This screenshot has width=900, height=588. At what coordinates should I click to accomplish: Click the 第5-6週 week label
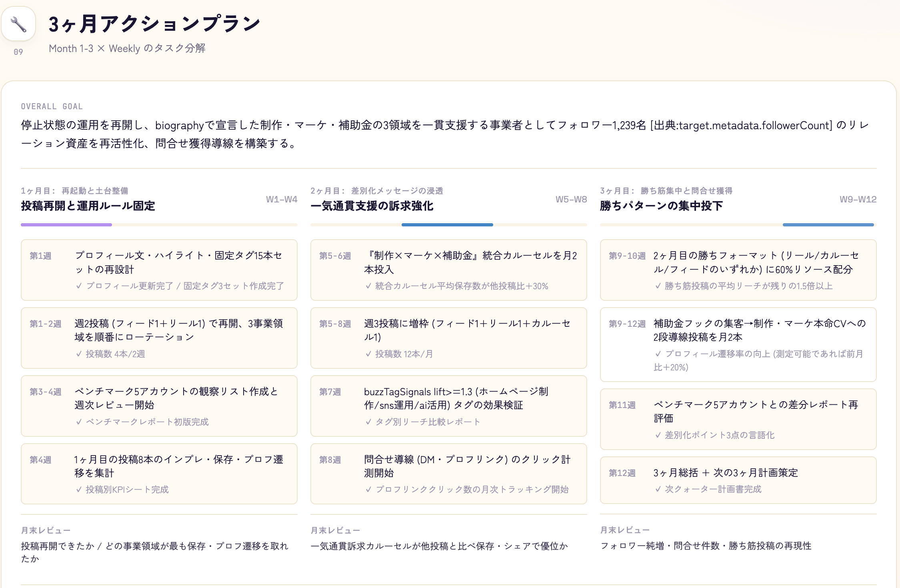335,256
